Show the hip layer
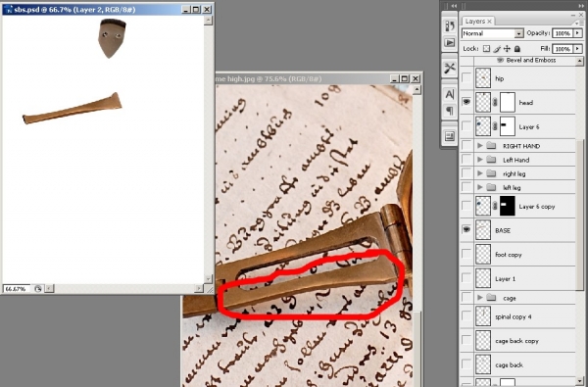 coord(466,78)
